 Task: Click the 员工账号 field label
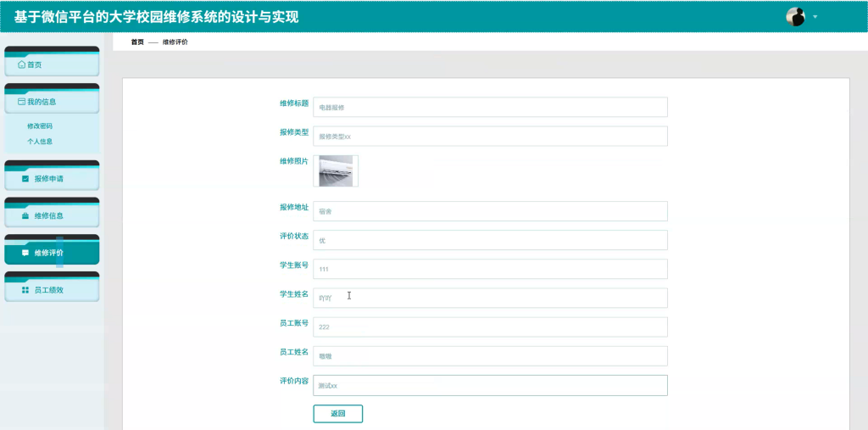click(294, 323)
